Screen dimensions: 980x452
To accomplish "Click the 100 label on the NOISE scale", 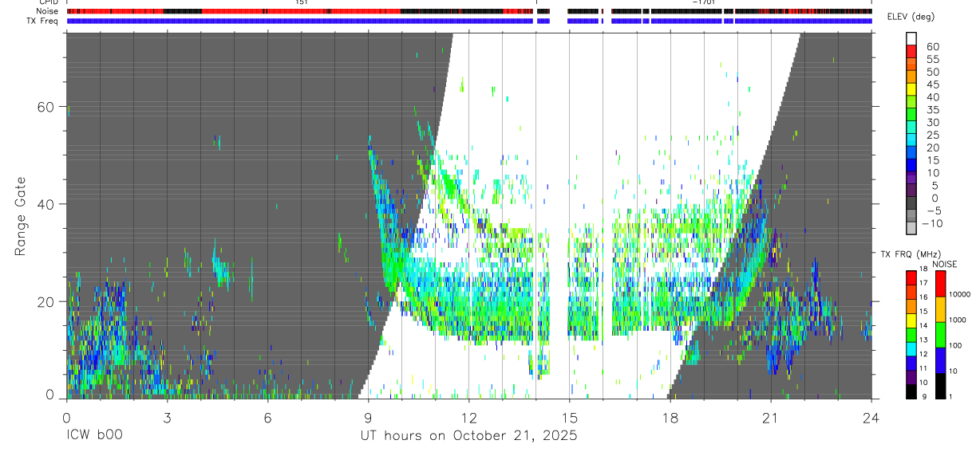I will coord(955,345).
